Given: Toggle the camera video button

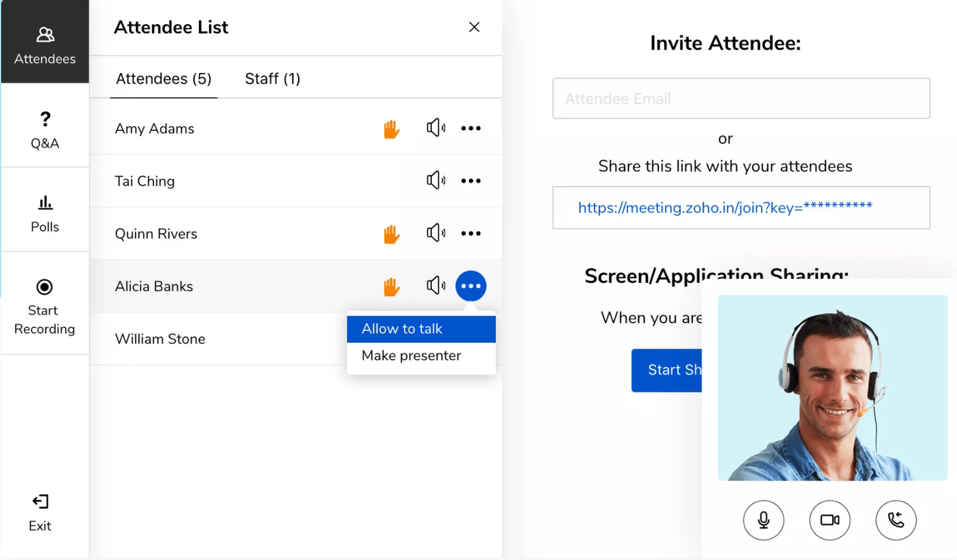Looking at the screenshot, I should 830,520.
